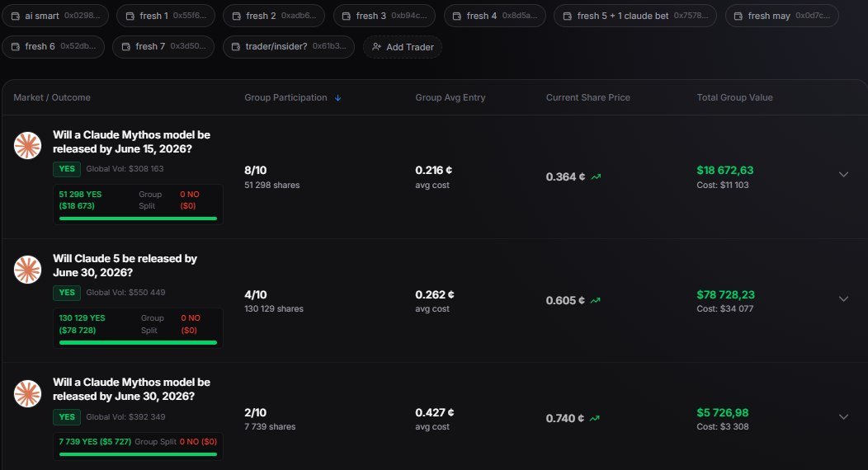
Task: Click wallet icon on 'fresh 6' chip
Action: point(16,46)
